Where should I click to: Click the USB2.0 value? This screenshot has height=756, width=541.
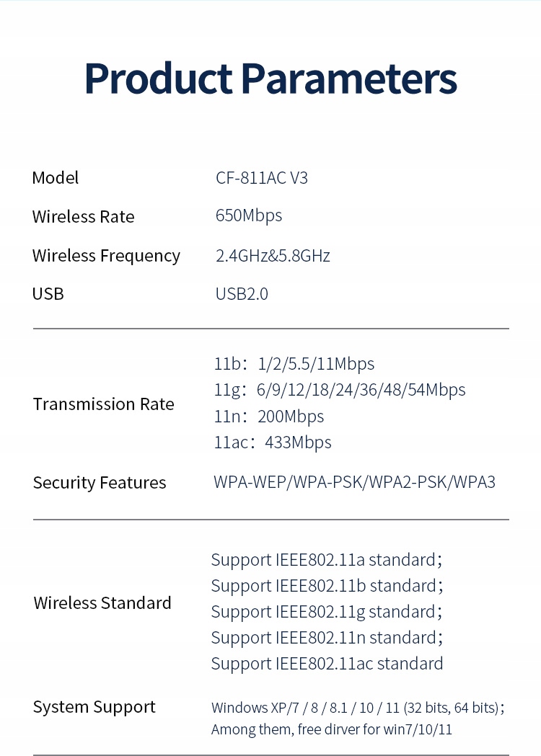coord(242,294)
